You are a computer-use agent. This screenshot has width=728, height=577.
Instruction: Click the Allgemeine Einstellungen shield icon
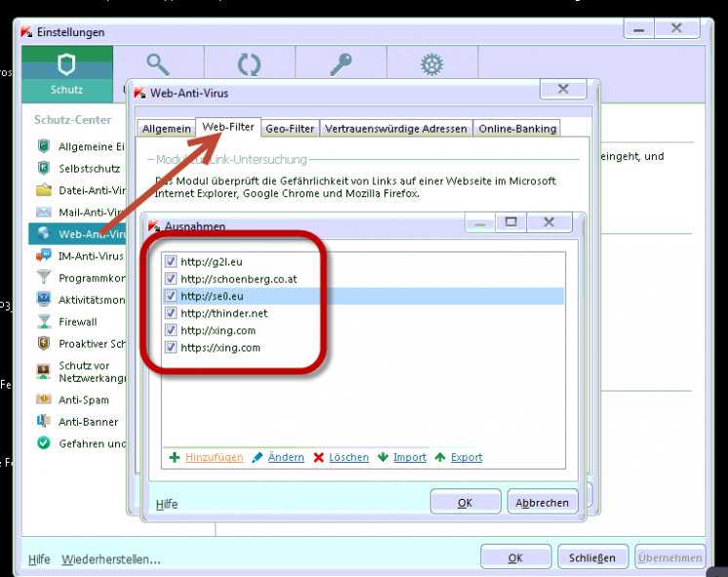(x=44, y=145)
